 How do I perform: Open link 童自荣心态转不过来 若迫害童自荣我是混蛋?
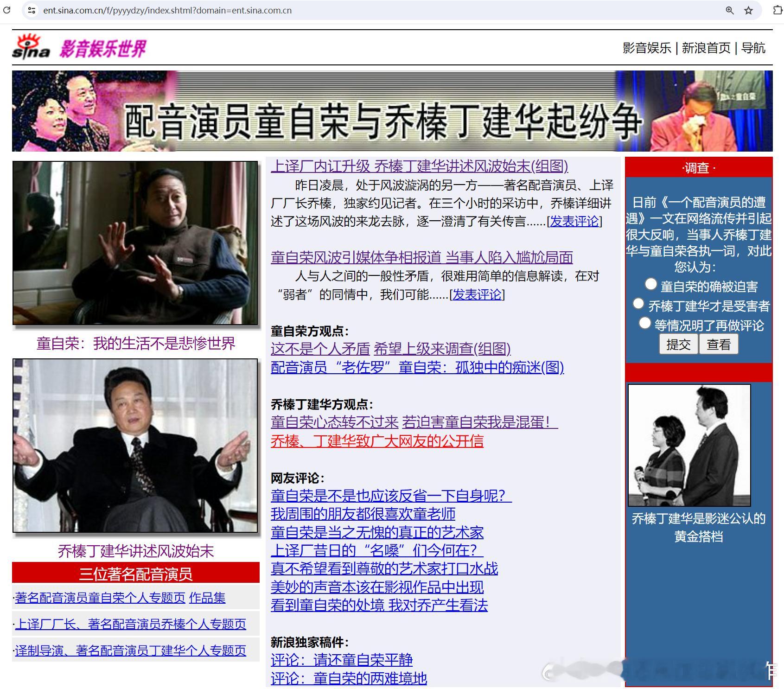coord(414,422)
